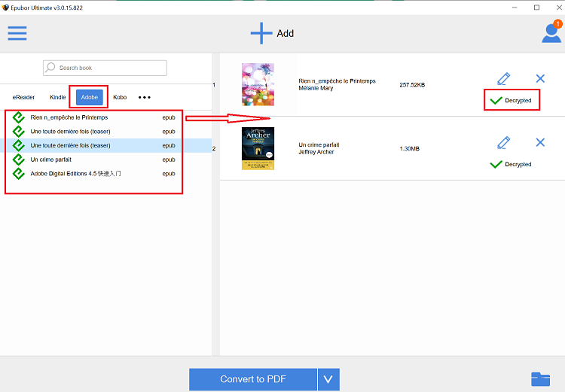
Task: Remove Rien n_empêche le Printemps from list
Action: (x=540, y=78)
